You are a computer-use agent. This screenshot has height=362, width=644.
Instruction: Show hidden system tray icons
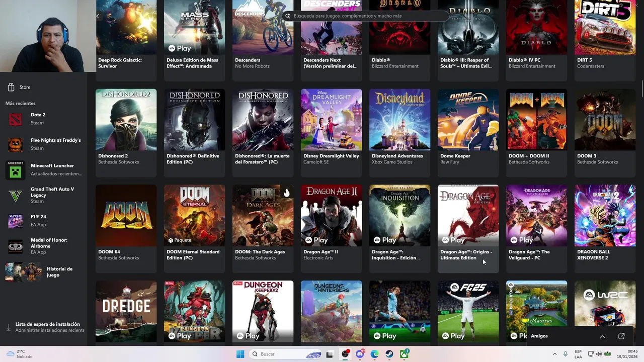click(x=554, y=354)
